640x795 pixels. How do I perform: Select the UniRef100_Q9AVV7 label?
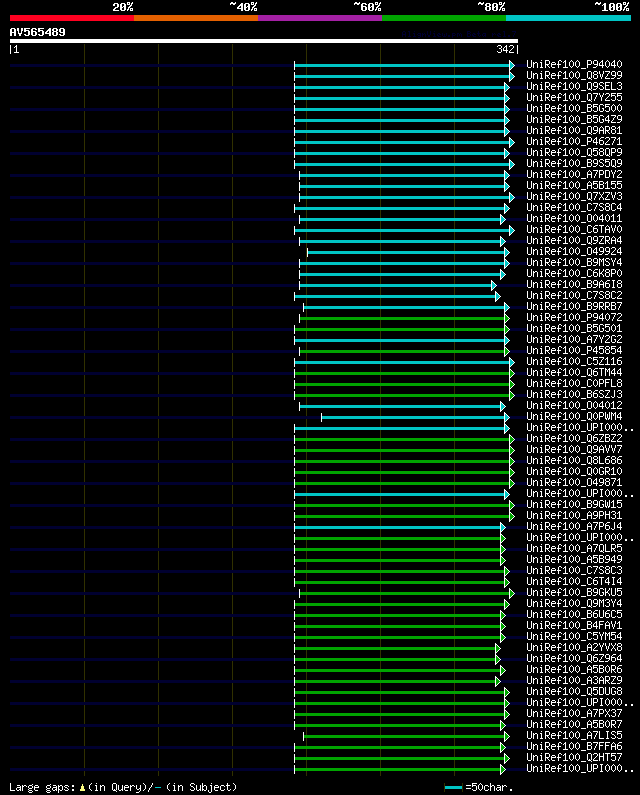(x=574, y=449)
